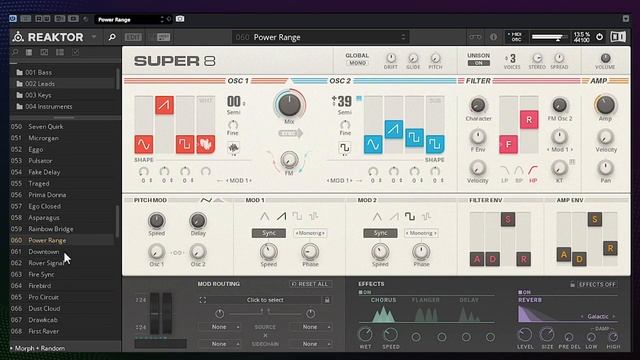Toggle the MOD 1 Sync button
The width and height of the screenshot is (640, 360).
tap(269, 233)
